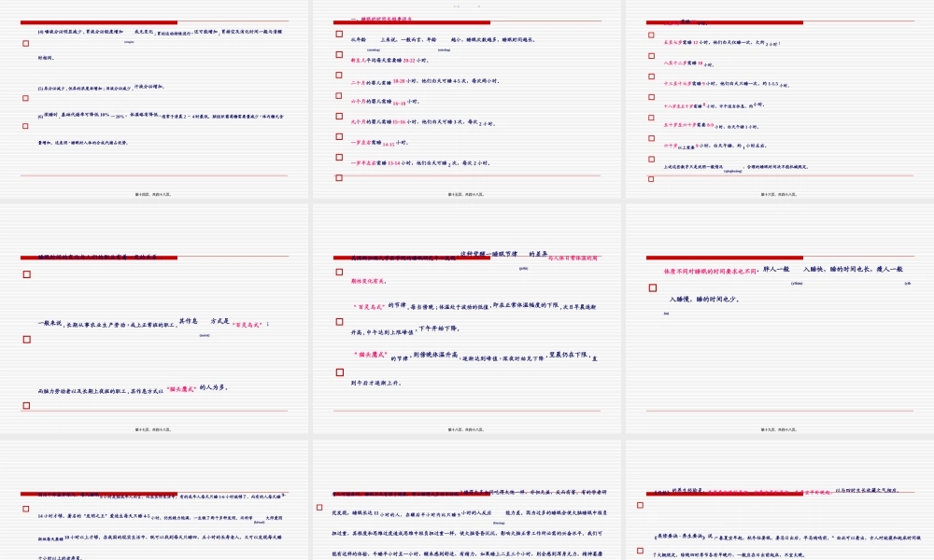Click the bullet marker beside '十八岁至五十岁' line
This screenshot has width=934, height=560.
click(650, 96)
